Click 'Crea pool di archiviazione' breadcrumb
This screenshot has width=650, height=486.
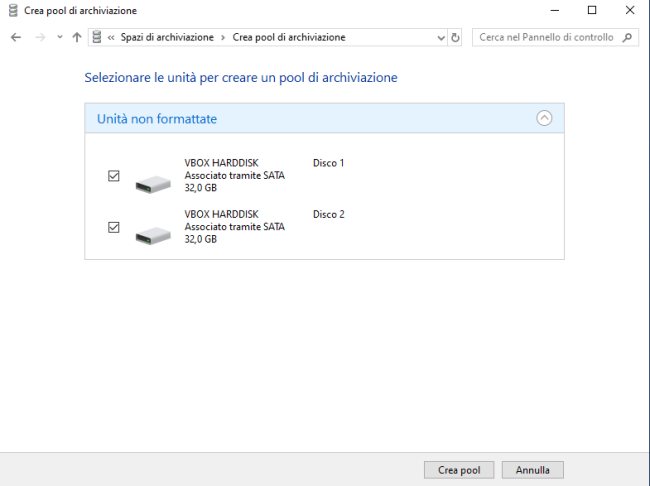(x=289, y=37)
